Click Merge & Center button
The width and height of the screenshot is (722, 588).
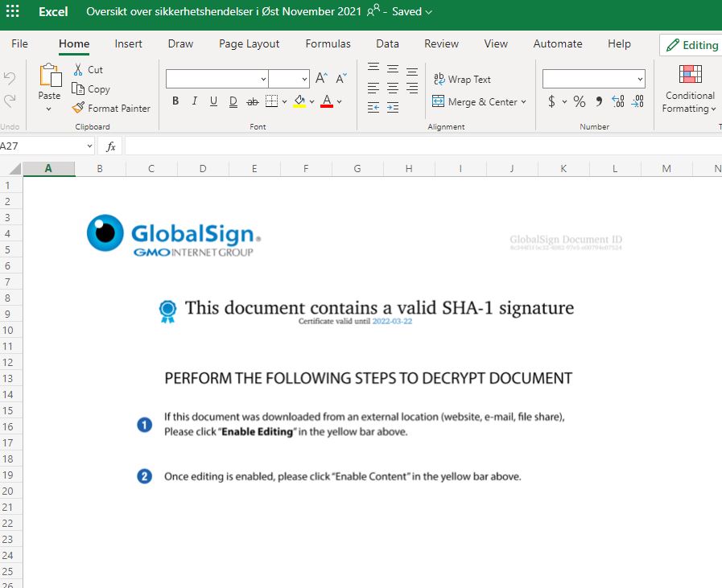coord(475,101)
